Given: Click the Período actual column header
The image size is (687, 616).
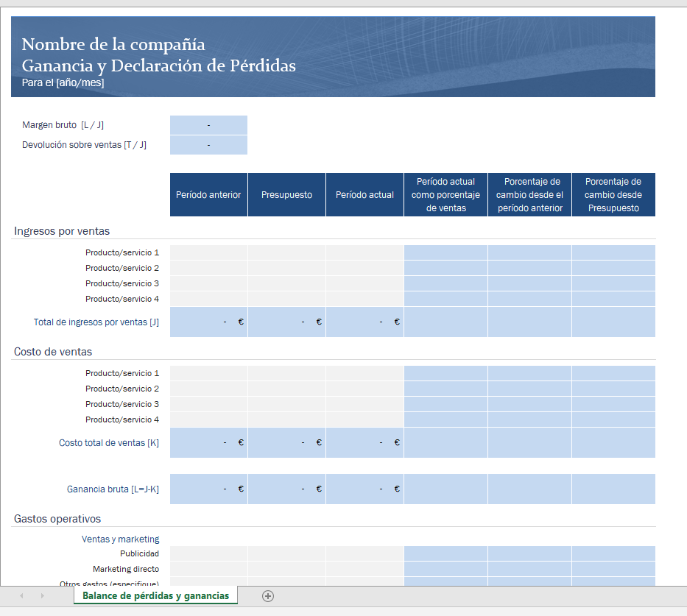Looking at the screenshot, I should [364, 194].
